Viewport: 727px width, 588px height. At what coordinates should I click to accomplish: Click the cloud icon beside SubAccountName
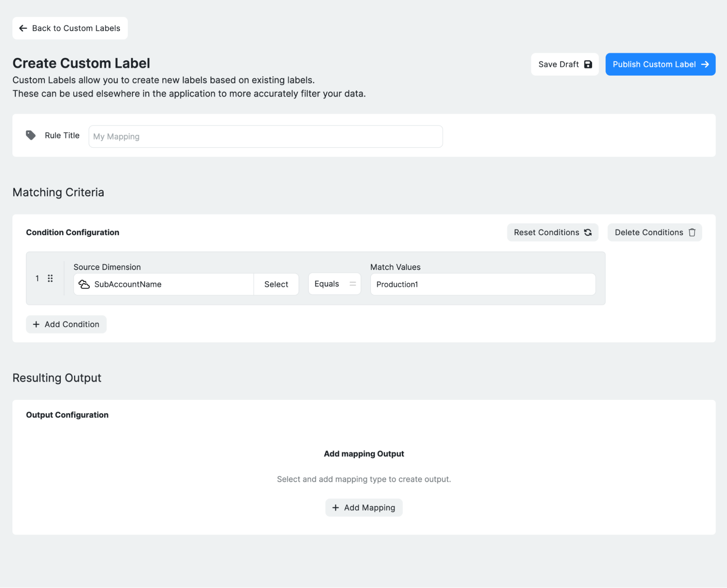[x=84, y=284]
